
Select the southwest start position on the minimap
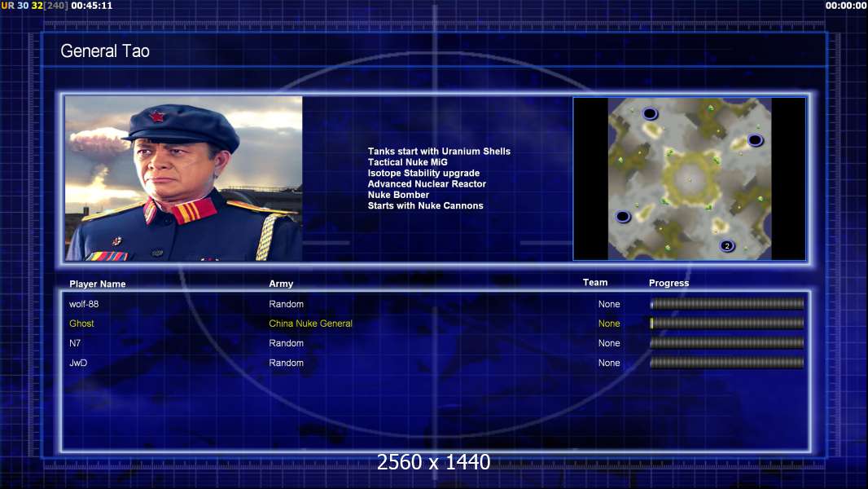pos(623,217)
